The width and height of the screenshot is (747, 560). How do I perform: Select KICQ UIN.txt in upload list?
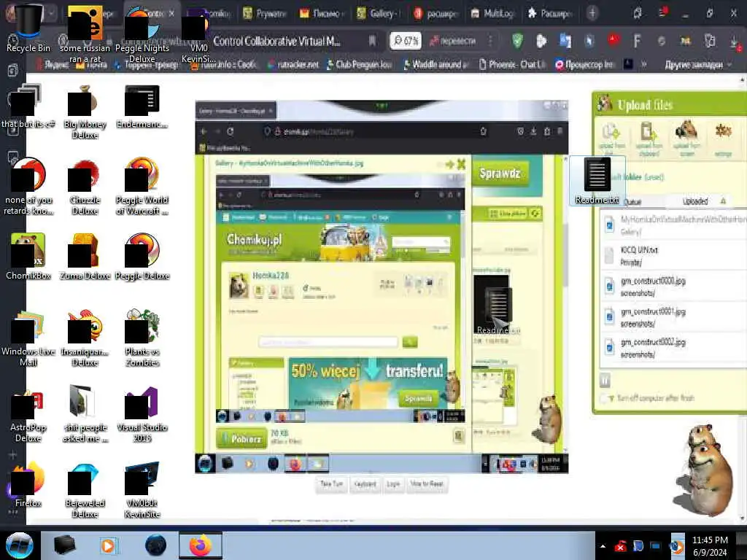coord(673,256)
